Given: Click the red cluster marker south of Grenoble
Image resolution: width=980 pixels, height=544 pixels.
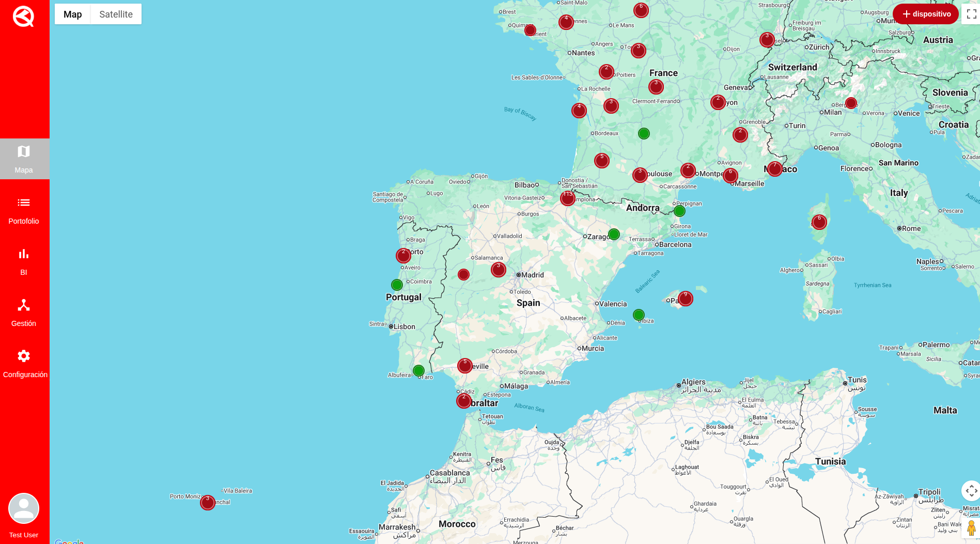Looking at the screenshot, I should coord(740,135).
